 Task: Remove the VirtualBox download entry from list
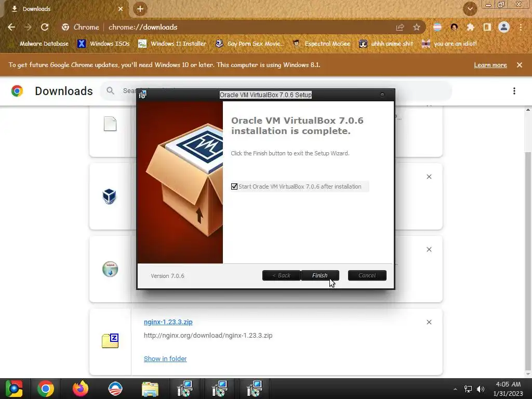(x=429, y=177)
